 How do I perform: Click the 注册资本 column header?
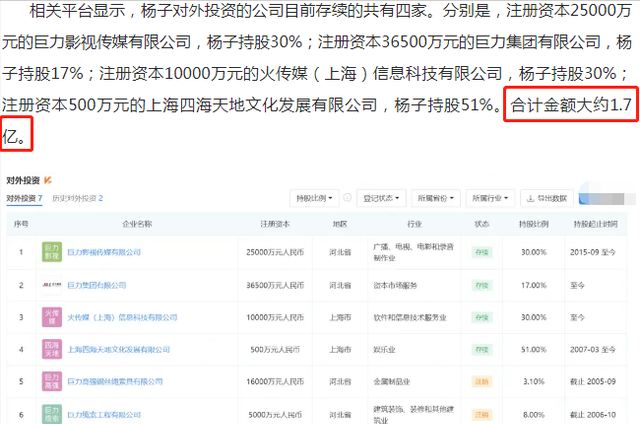point(275,224)
